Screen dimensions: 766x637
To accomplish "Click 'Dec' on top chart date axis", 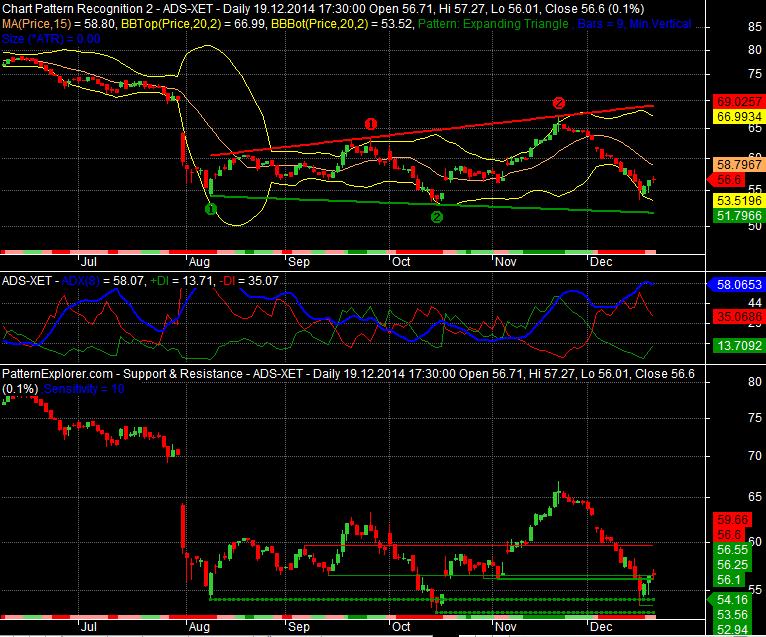I will tap(601, 262).
